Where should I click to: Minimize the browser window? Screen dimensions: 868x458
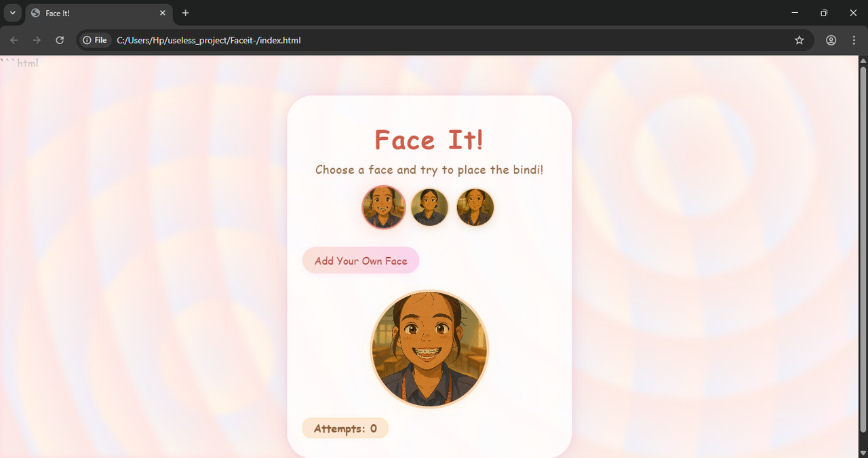[x=795, y=13]
